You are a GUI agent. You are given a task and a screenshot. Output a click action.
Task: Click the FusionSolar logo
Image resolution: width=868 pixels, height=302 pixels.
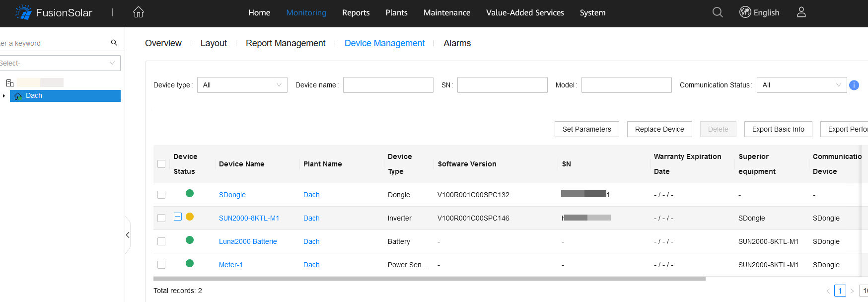54,12
